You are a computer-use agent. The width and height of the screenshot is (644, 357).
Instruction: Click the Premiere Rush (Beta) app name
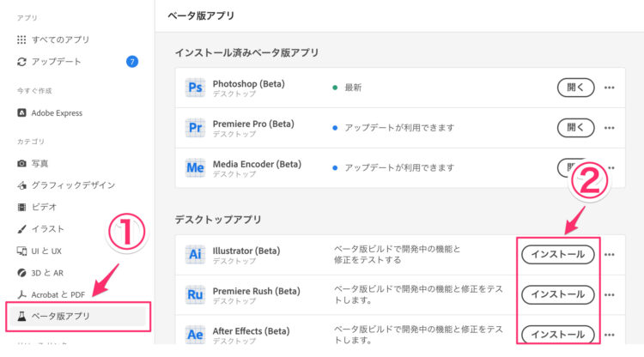point(256,291)
